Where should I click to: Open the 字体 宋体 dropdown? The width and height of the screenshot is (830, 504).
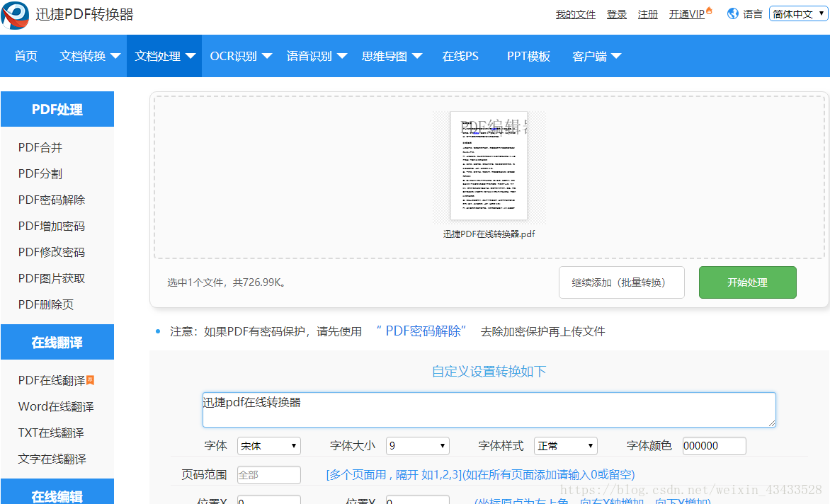(x=269, y=446)
